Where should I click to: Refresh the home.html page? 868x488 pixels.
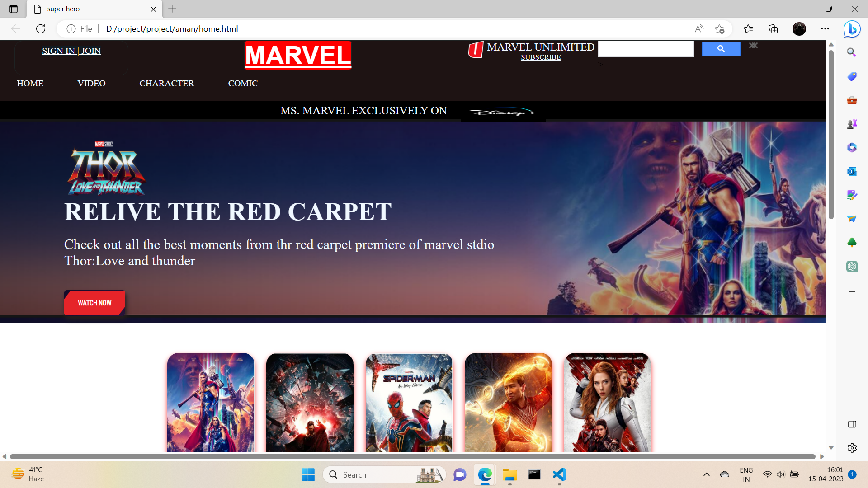pyautogui.click(x=41, y=28)
